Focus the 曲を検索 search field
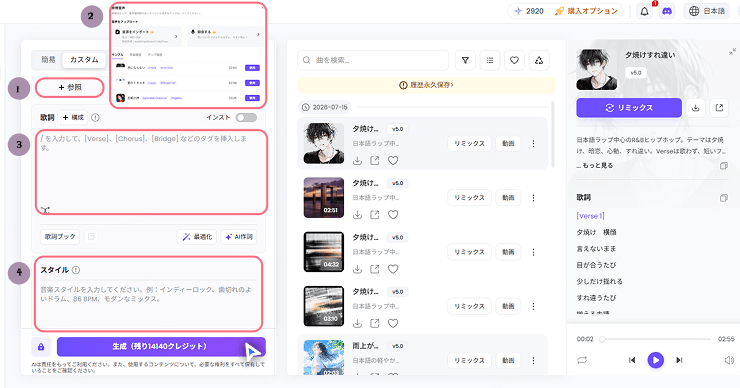This screenshot has height=388, width=740. pos(373,60)
